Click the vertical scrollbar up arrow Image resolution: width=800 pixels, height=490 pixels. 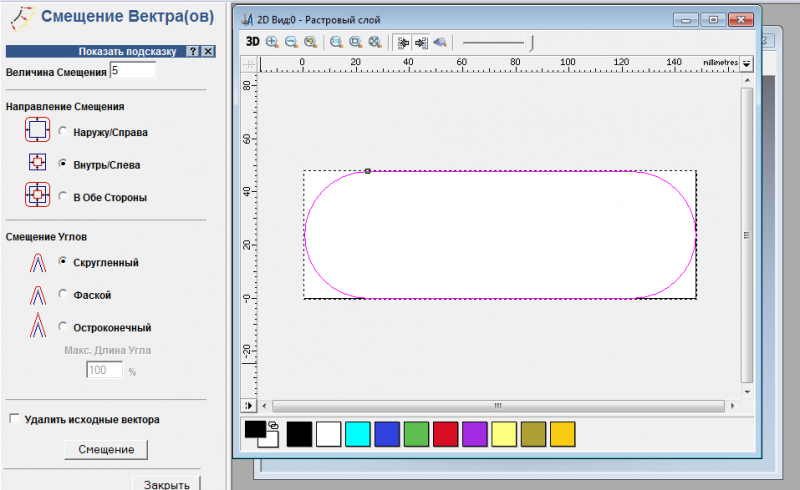click(x=747, y=80)
